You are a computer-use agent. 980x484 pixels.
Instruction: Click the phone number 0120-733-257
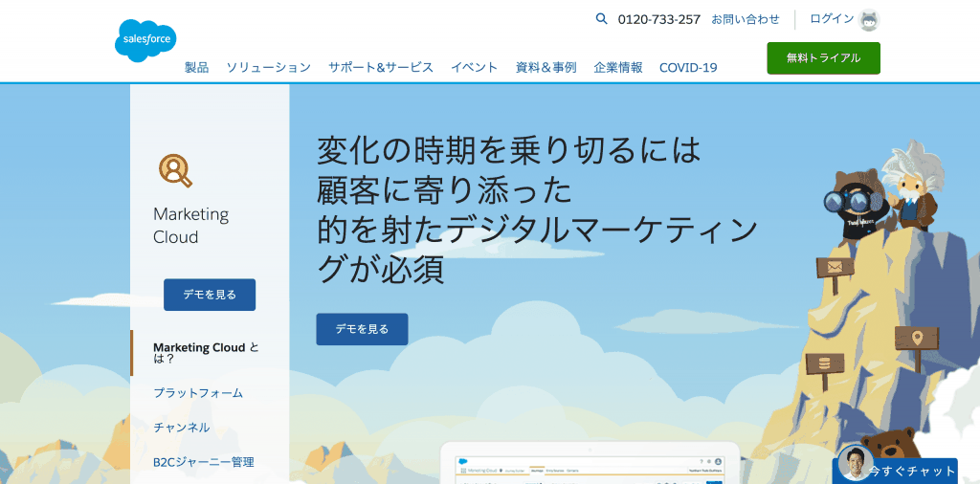pyautogui.click(x=658, y=19)
